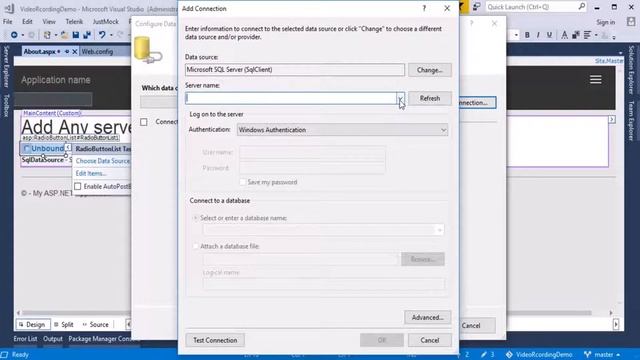The height and width of the screenshot is (360, 640).
Task: Check the Enable AutoPostBack checkbox
Action: tap(78, 186)
